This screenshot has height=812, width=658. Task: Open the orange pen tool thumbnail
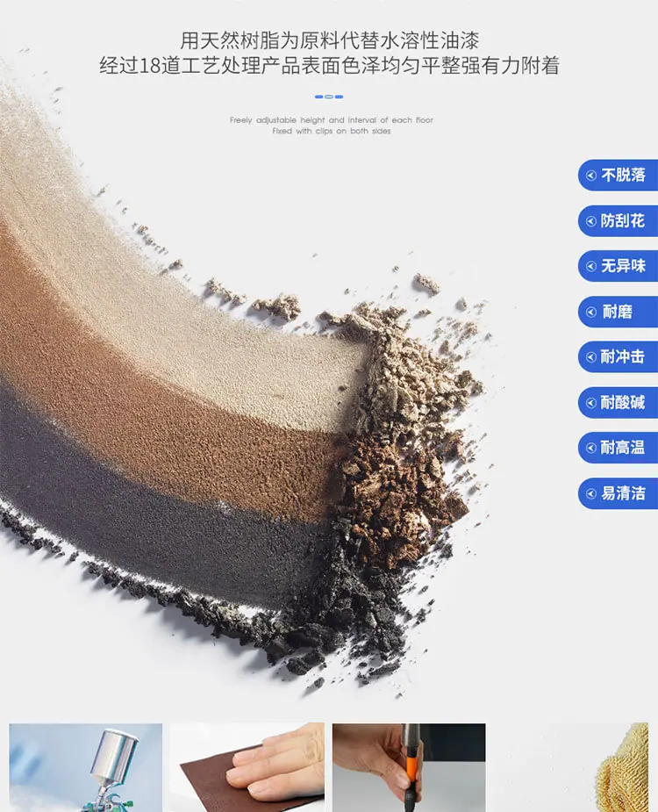pyautogui.click(x=409, y=767)
